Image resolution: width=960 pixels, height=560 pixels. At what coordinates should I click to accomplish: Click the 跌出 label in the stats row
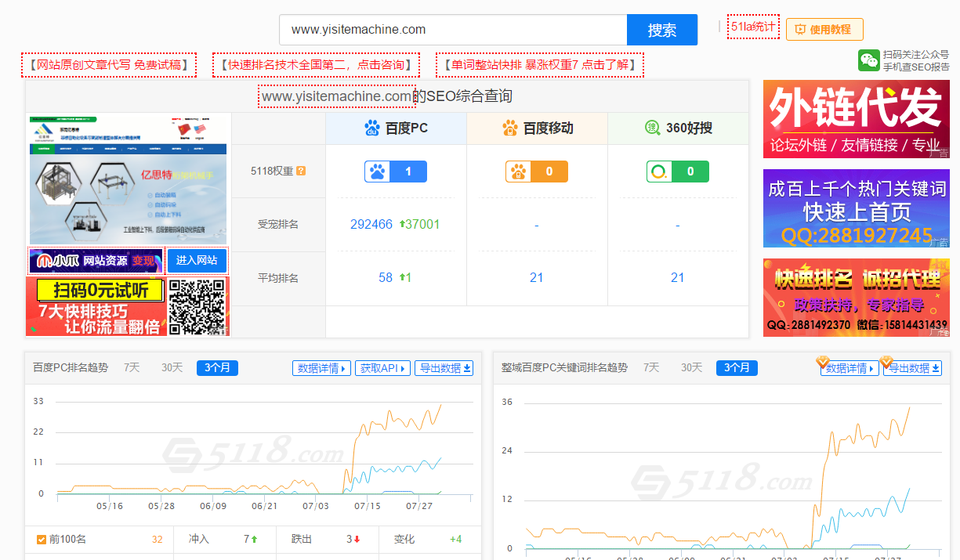[x=302, y=540]
